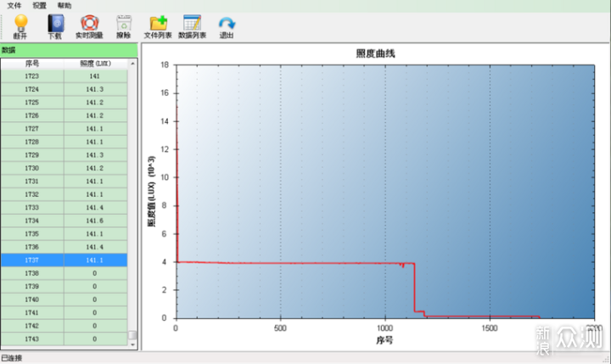Click the 序号 column header
611x364 pixels.
pos(32,64)
